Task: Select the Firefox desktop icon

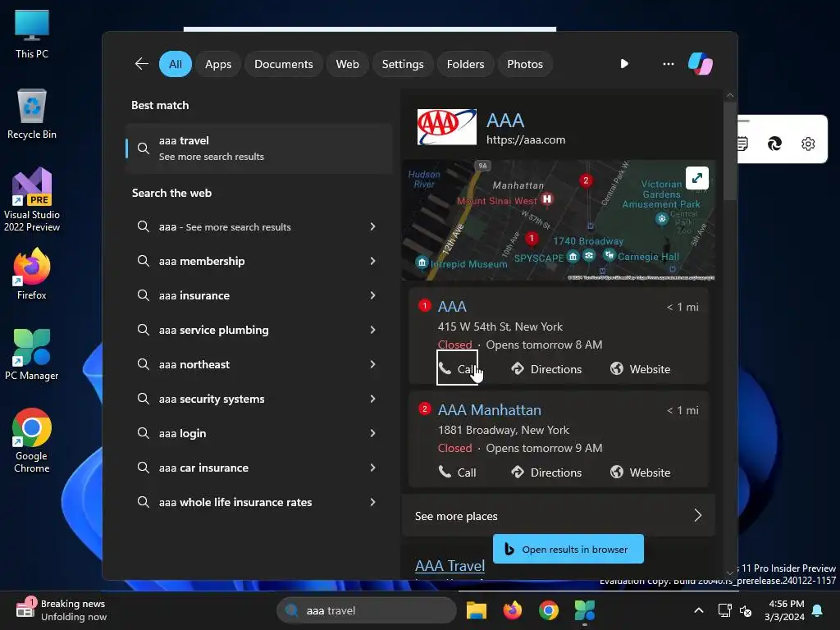Action: (x=32, y=274)
